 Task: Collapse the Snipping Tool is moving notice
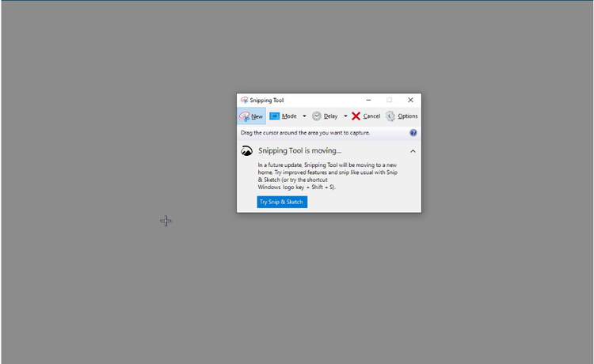click(413, 151)
